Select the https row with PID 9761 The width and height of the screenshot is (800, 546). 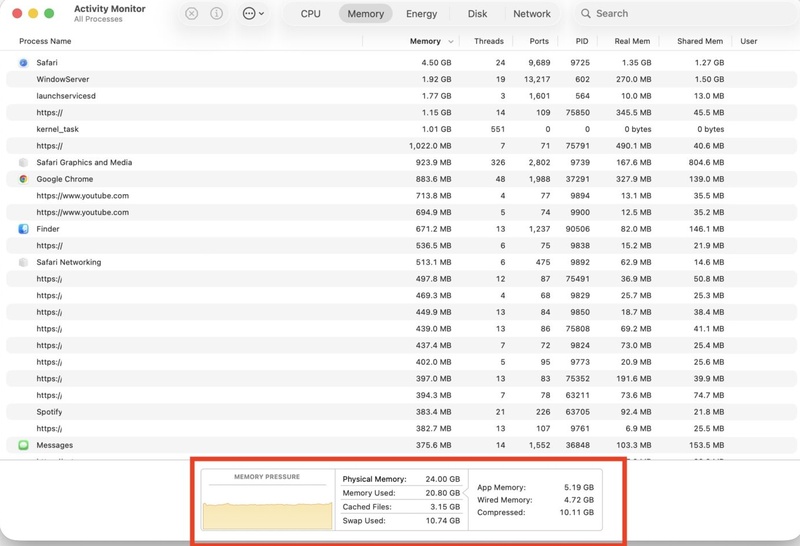(x=401, y=429)
